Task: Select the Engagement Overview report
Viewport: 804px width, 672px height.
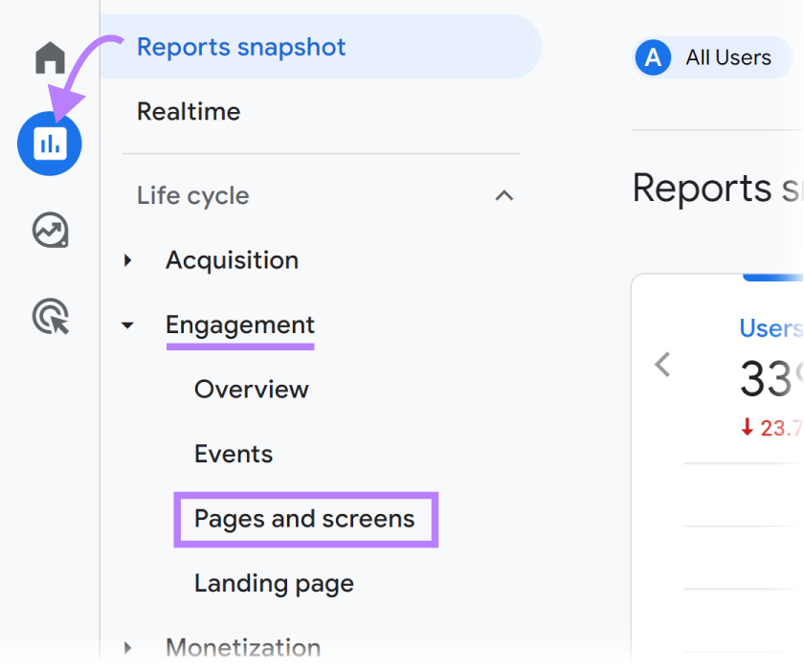Action: pyautogui.click(x=252, y=389)
